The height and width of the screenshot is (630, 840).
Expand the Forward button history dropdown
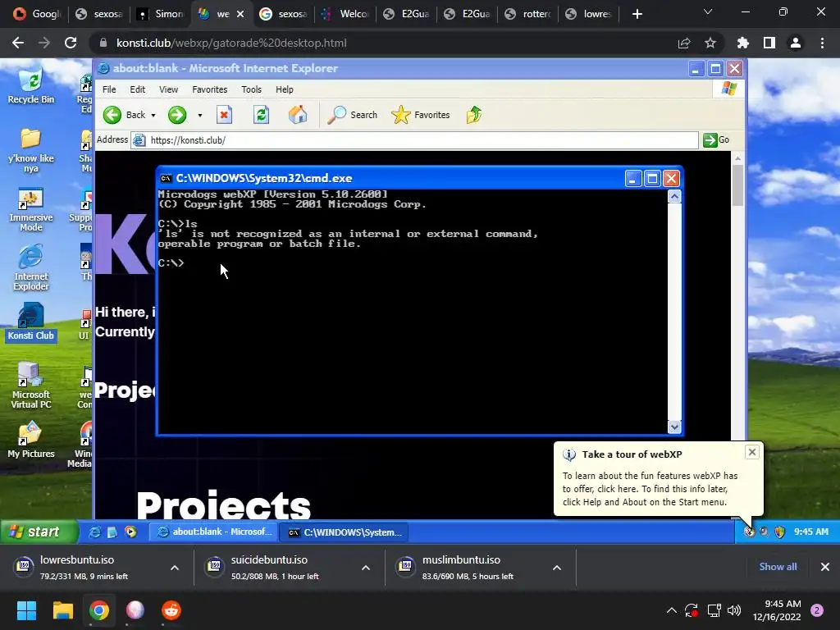pos(200,115)
